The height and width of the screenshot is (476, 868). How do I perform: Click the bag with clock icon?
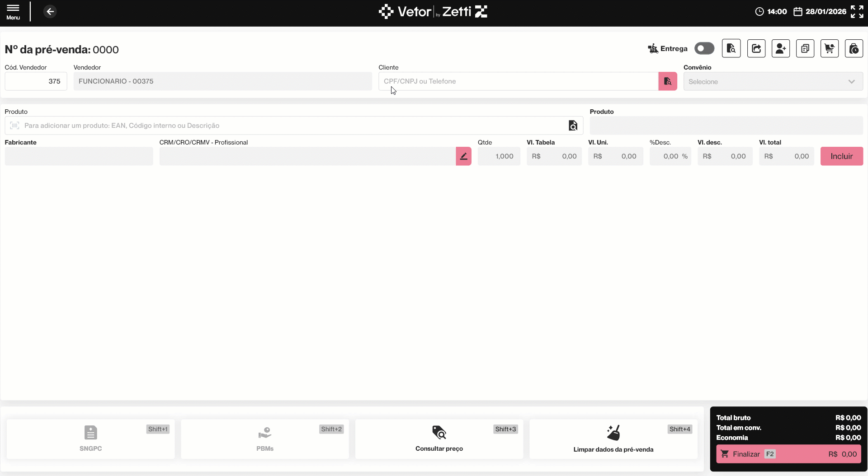tap(854, 48)
